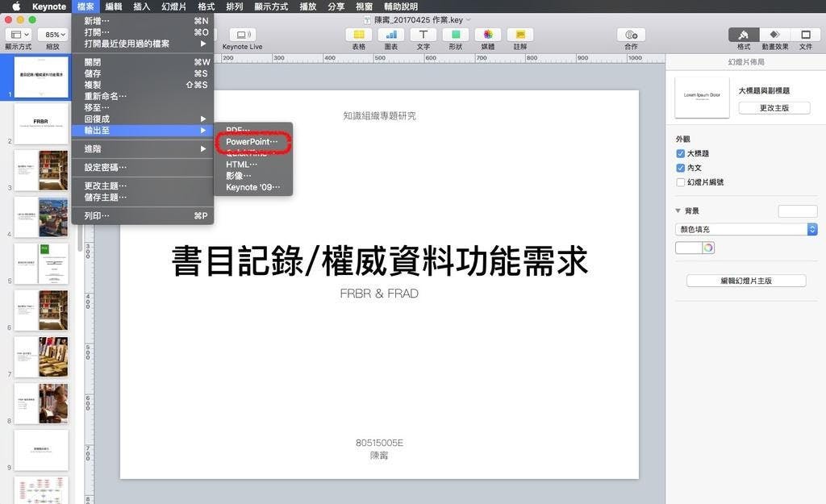Image resolution: width=826 pixels, height=504 pixels.
Task: Expand the 進階 advanced submenu
Action: [143, 149]
